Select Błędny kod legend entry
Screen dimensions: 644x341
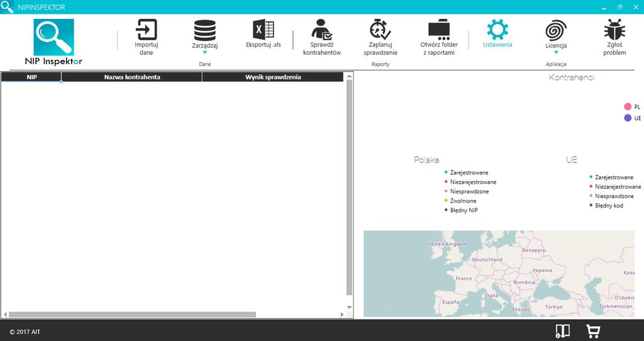tap(606, 206)
